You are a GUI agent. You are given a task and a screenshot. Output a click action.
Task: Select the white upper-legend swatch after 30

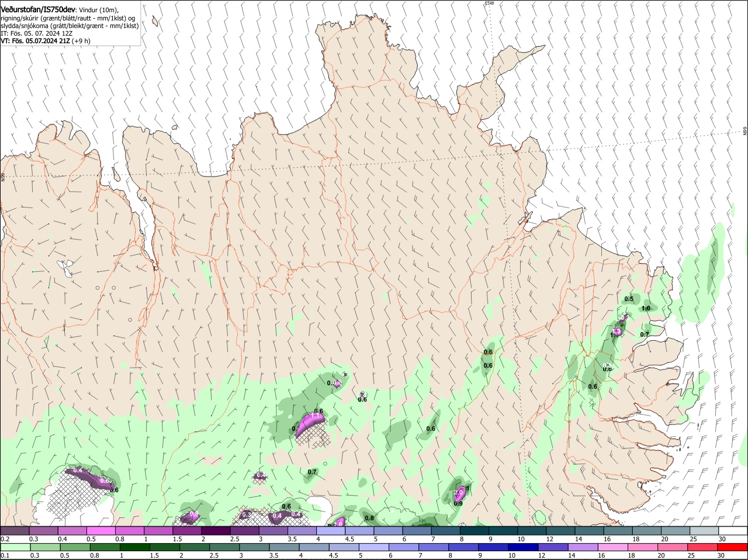click(733, 530)
